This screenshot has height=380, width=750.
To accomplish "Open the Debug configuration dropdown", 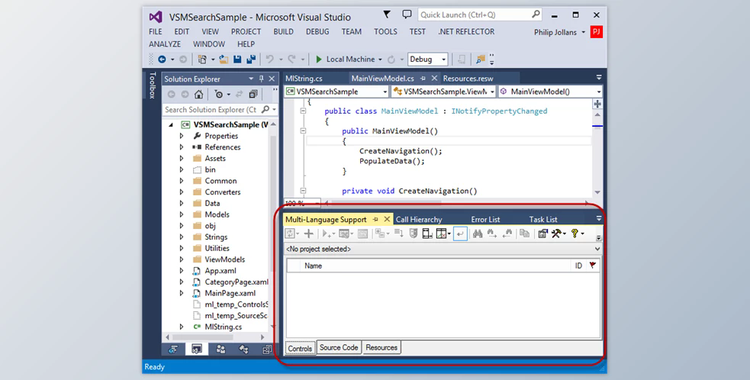I will tap(427, 59).
